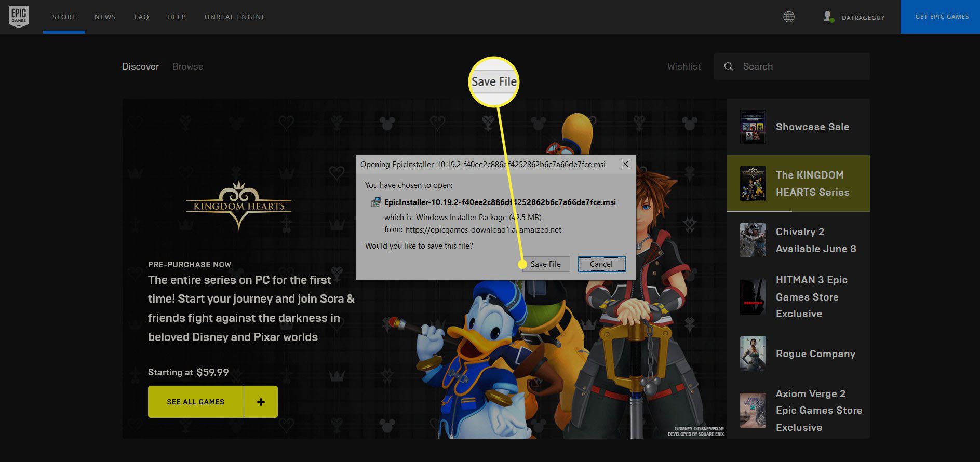The image size is (980, 462).
Task: Open the language globe icon
Action: [789, 17]
